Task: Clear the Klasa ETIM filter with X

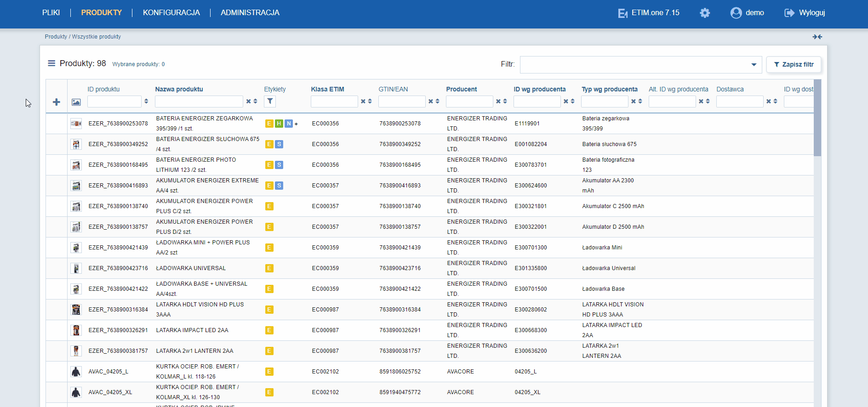Action: [x=363, y=102]
